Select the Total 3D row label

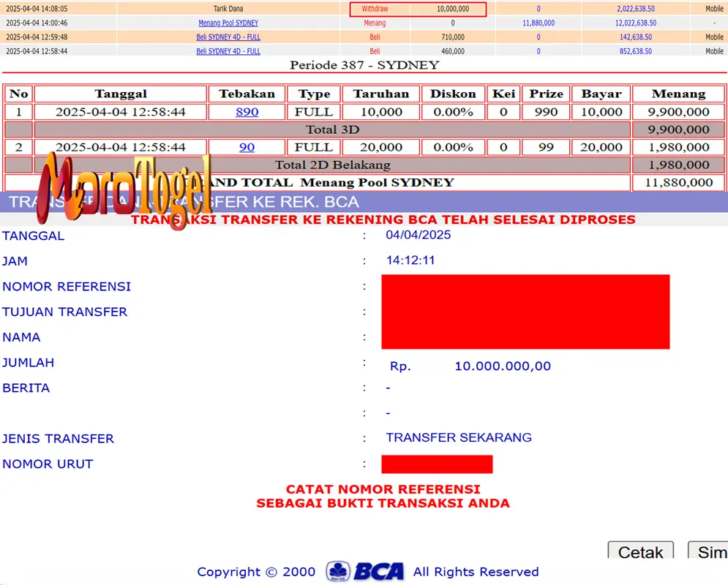(x=332, y=129)
